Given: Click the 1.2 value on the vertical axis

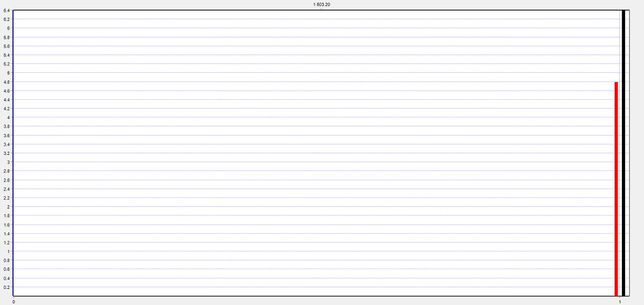Looking at the screenshot, I should (x=6, y=242).
